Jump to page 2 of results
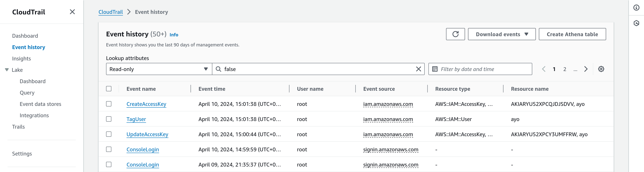The image size is (644, 172). [x=564, y=69]
